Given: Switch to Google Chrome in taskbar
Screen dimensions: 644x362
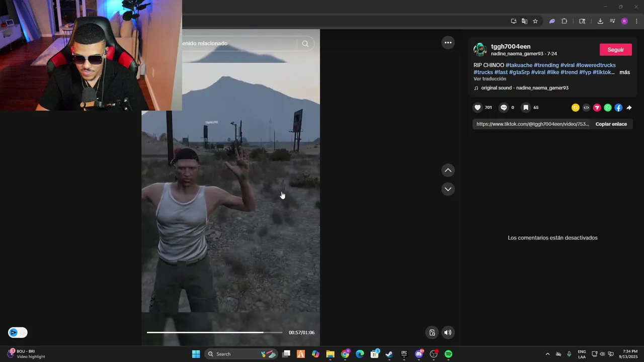Looking at the screenshot, I should (x=345, y=354).
